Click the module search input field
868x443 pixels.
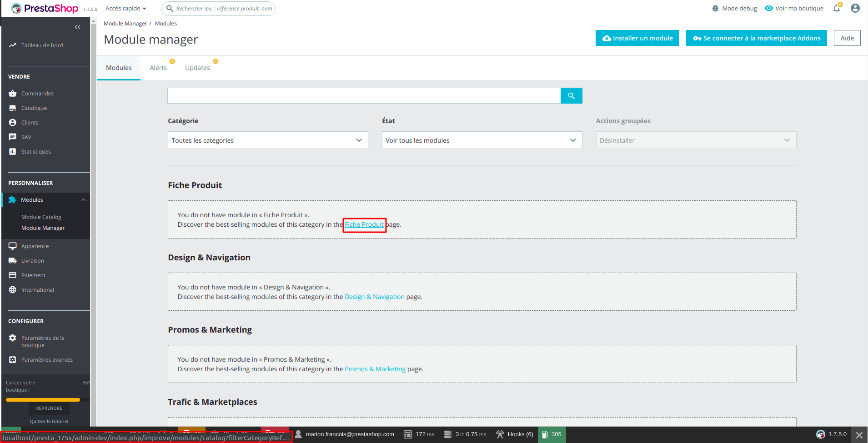tap(364, 95)
